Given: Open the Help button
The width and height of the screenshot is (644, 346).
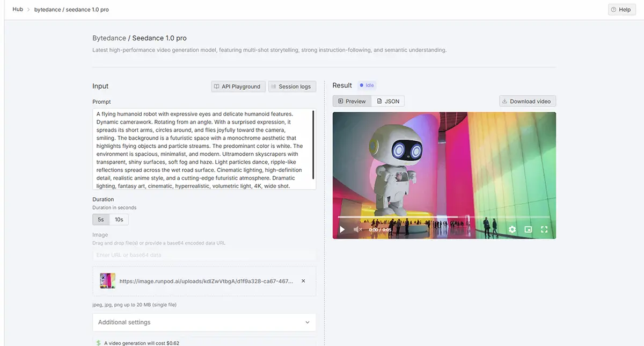Looking at the screenshot, I should pyautogui.click(x=622, y=9).
